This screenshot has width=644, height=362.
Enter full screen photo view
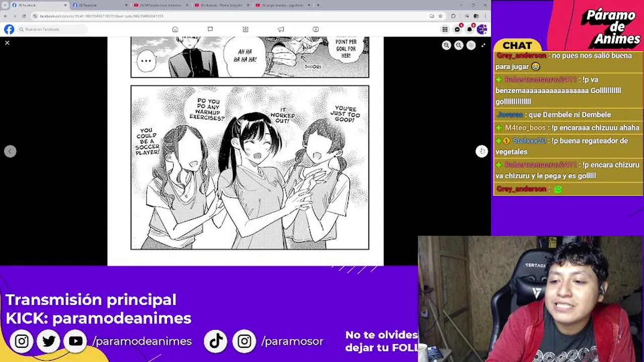(484, 45)
